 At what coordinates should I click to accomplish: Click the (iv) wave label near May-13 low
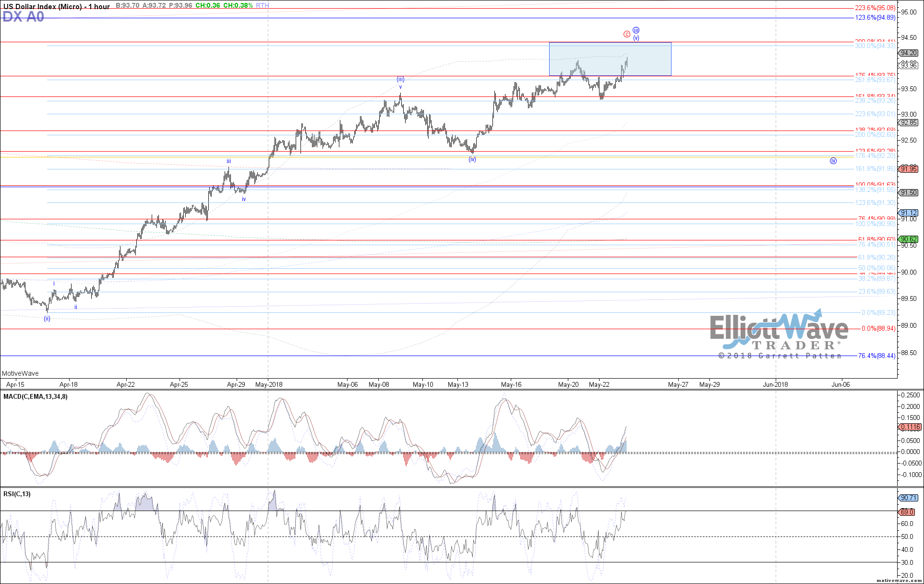tap(472, 159)
